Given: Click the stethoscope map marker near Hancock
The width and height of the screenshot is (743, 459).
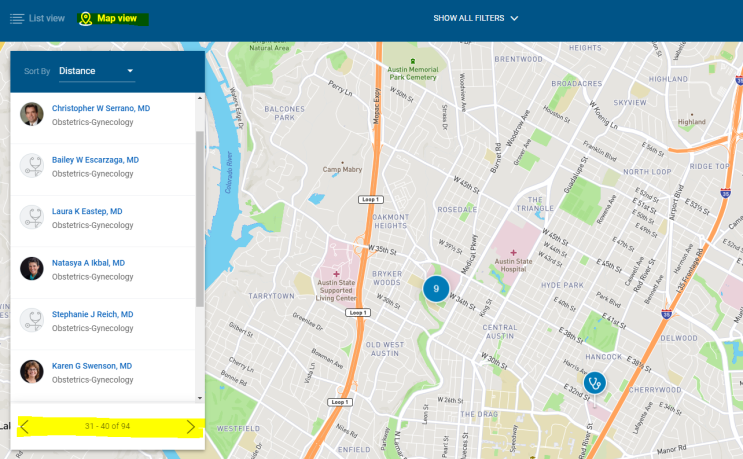Looking at the screenshot, I should click(595, 382).
